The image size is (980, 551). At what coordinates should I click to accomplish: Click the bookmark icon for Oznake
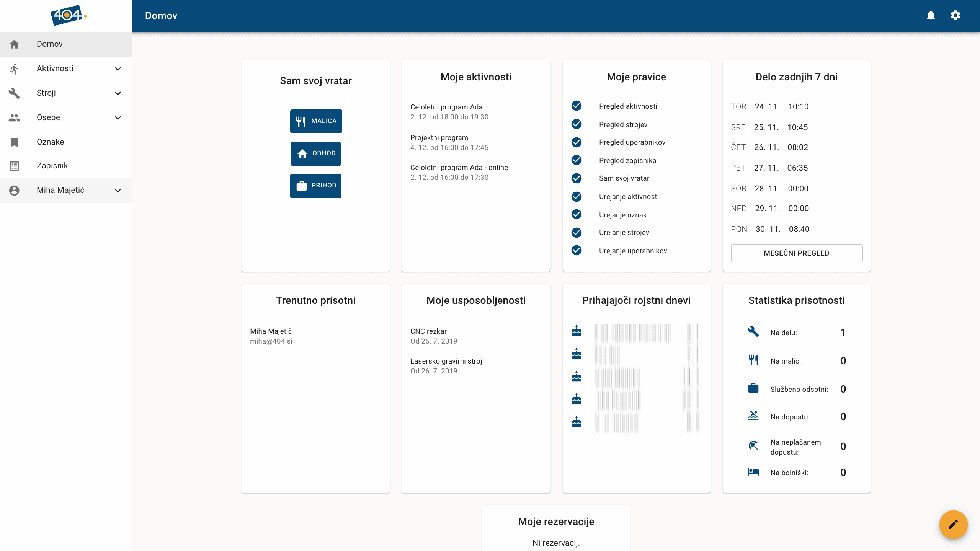[14, 142]
